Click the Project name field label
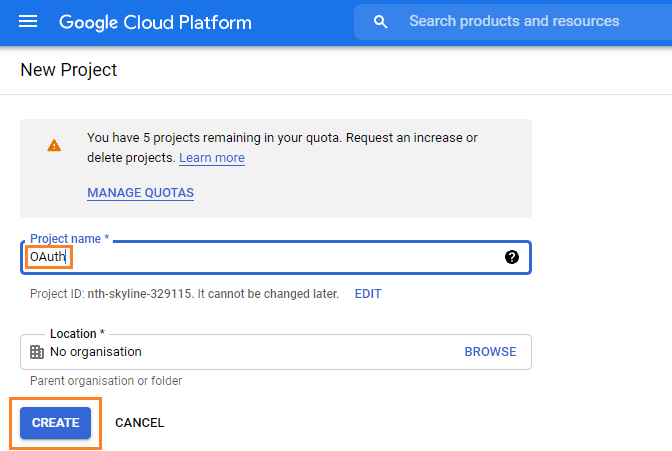 tap(69, 238)
